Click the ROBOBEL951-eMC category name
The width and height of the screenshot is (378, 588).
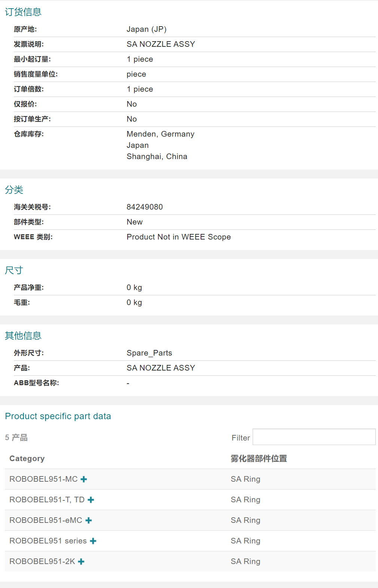point(46,520)
